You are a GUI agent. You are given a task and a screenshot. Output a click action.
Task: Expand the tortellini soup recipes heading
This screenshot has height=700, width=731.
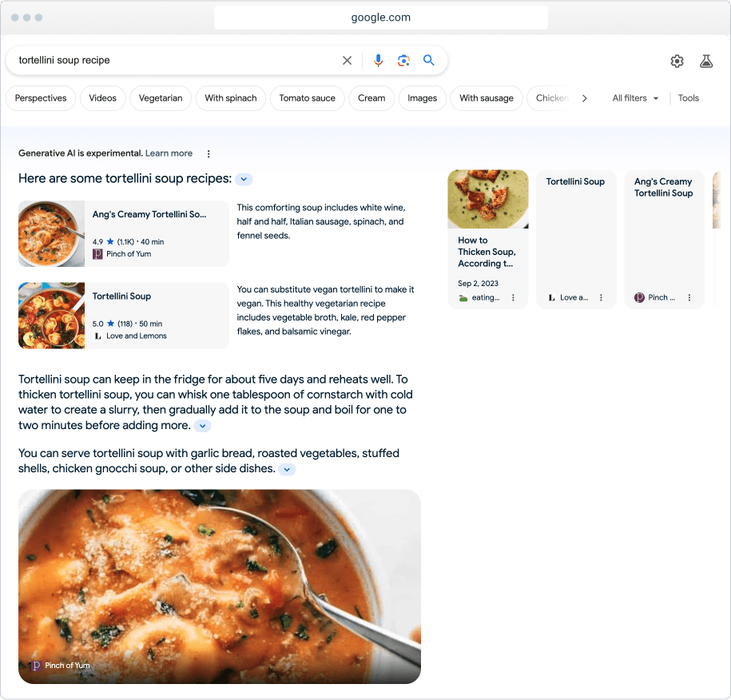(244, 180)
